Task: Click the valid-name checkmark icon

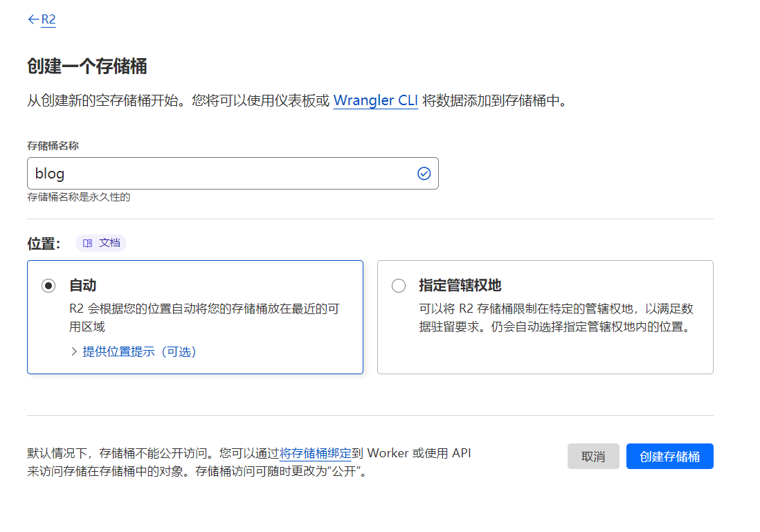Action: point(424,174)
